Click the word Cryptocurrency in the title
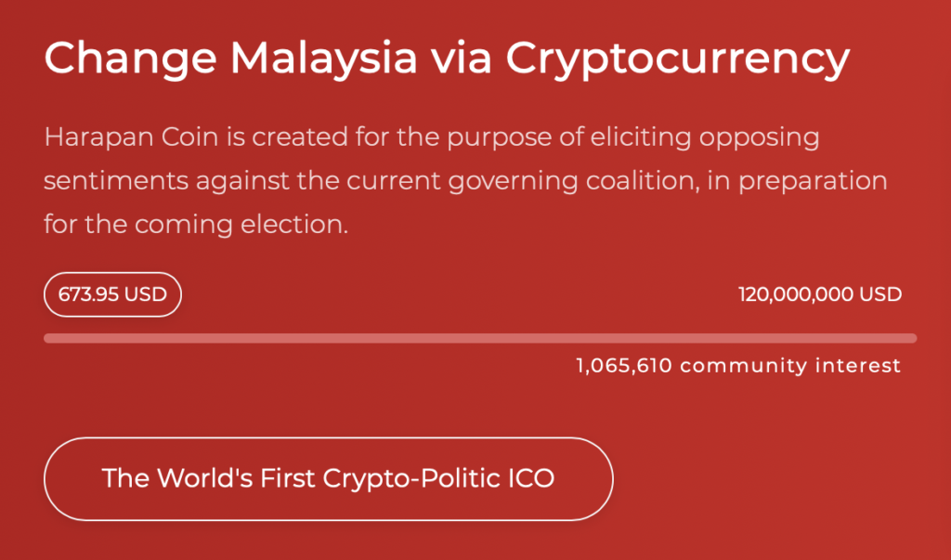Viewport: 951px width, 560px height. [678, 59]
